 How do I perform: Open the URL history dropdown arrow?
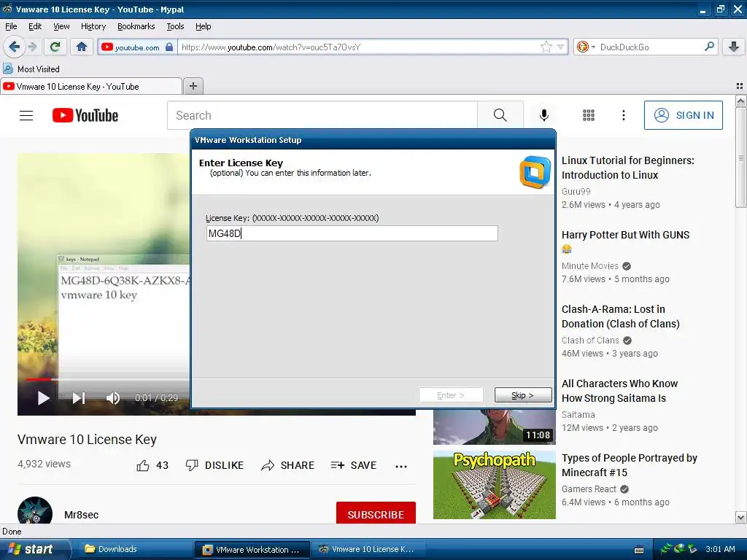point(560,47)
